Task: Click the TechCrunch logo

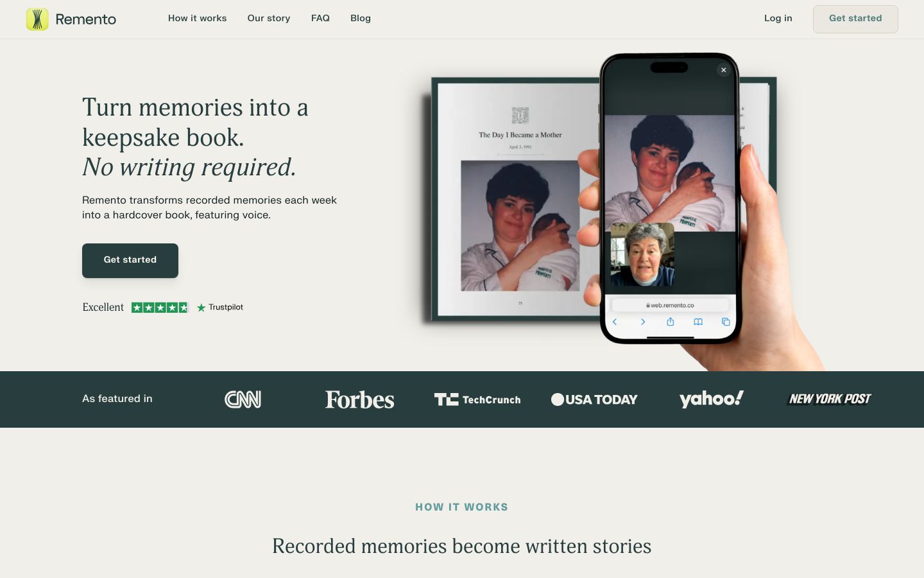Action: [x=477, y=399]
